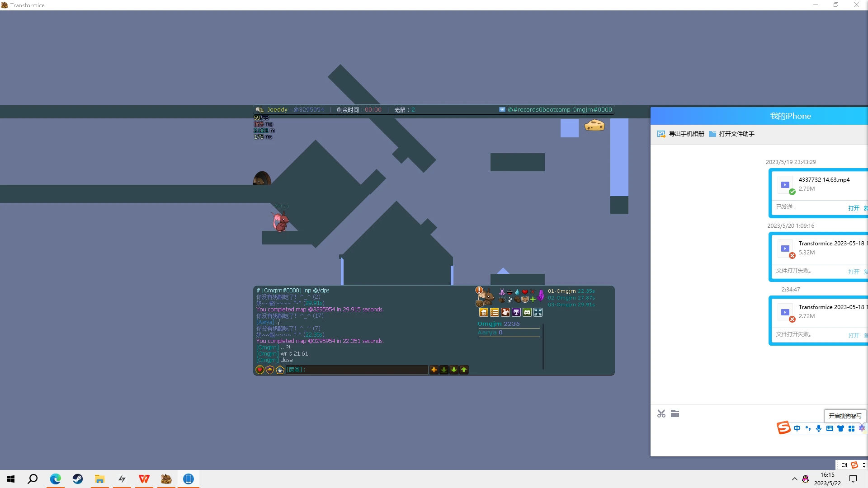Click the scissors screenshot icon in iPhone panel
This screenshot has height=488, width=868.
click(661, 414)
